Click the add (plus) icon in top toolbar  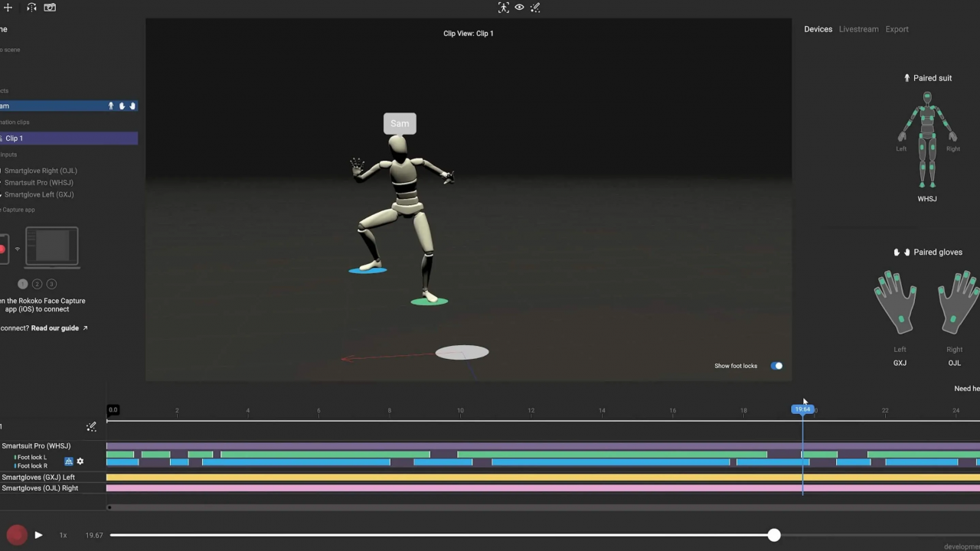point(8,8)
